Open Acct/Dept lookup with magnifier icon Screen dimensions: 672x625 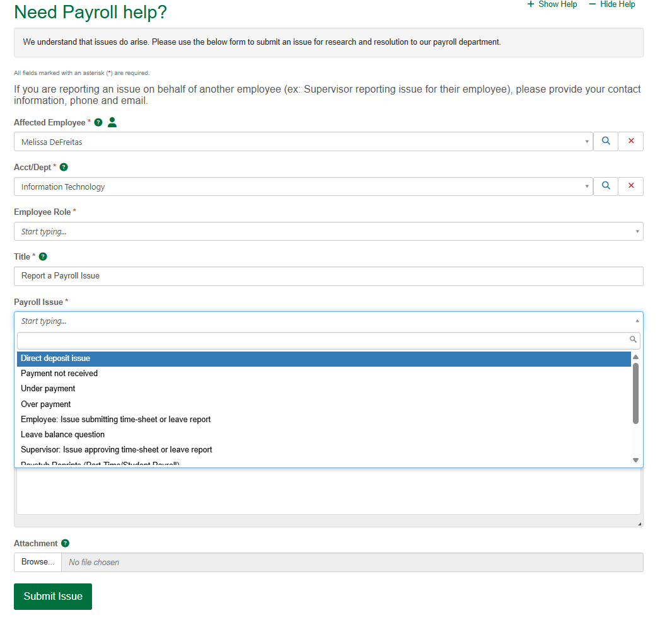point(606,186)
